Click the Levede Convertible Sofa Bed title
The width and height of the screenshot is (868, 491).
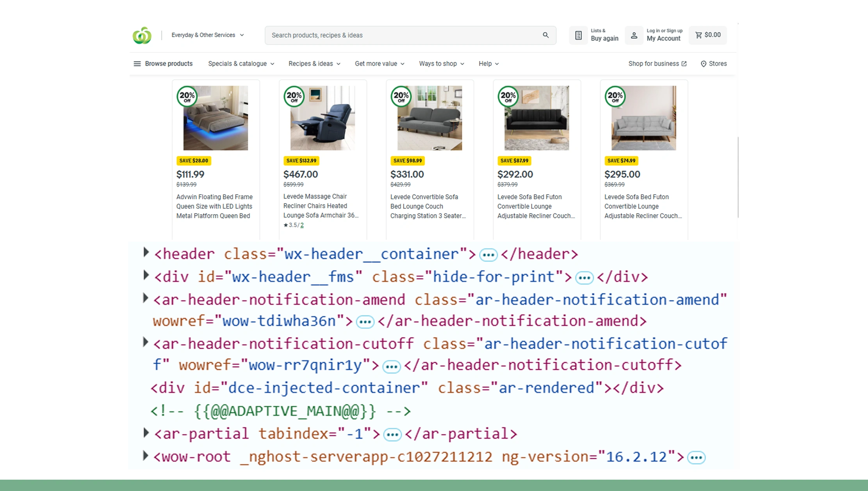pyautogui.click(x=428, y=206)
